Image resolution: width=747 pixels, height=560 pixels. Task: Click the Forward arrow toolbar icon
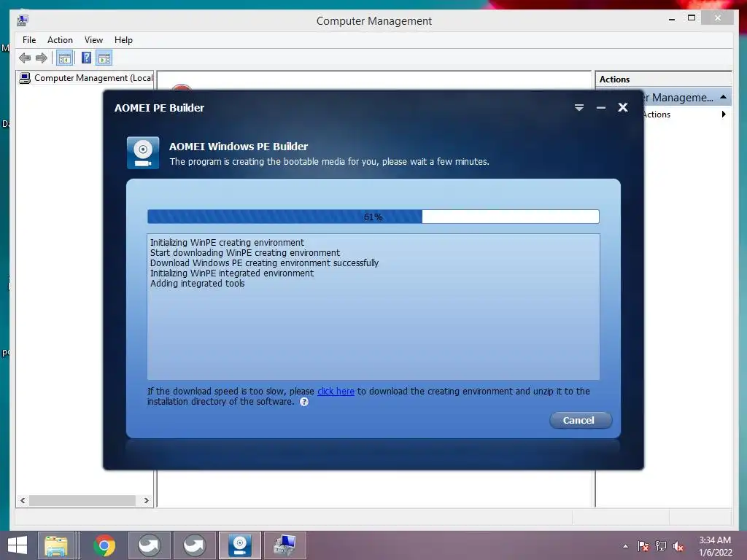(42, 58)
